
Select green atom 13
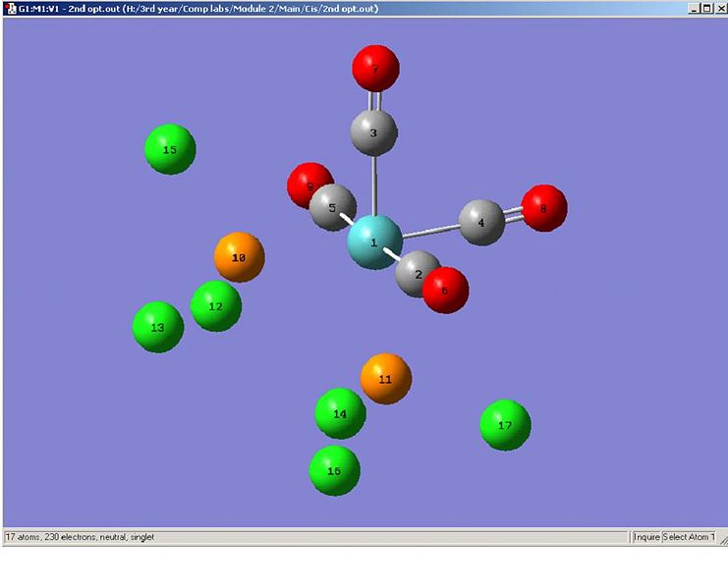(x=158, y=328)
